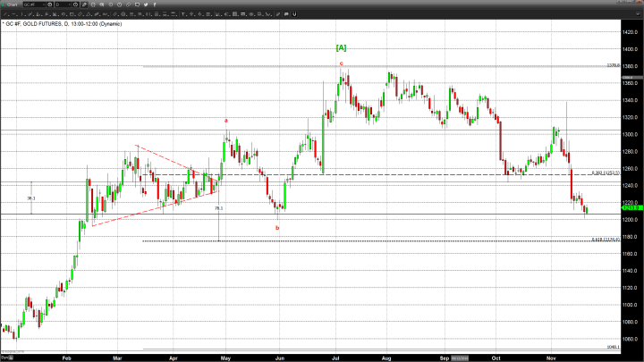Click the chain link icon
Viewport: 644px width, 362px height.
128,4
